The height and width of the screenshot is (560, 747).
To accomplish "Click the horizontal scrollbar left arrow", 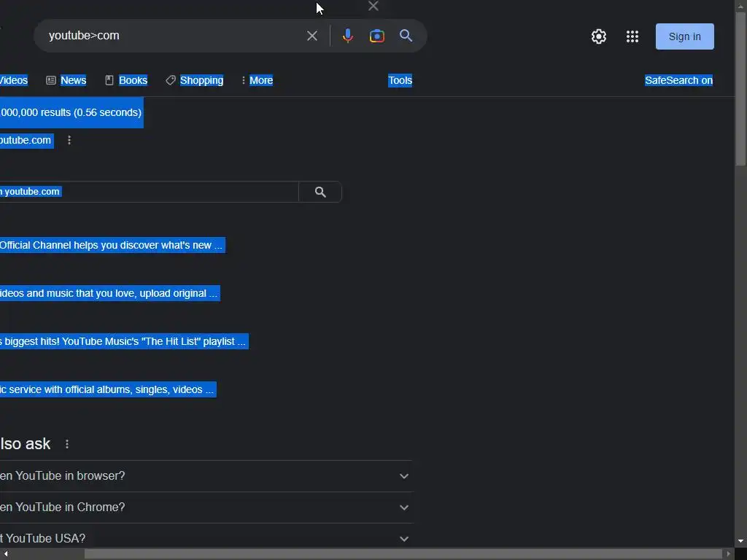I will coord(6,554).
